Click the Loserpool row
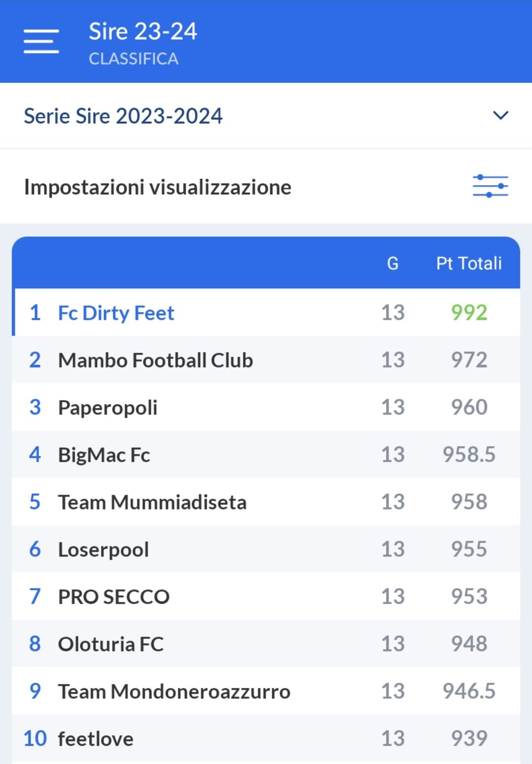532x764 pixels. pyautogui.click(x=103, y=549)
